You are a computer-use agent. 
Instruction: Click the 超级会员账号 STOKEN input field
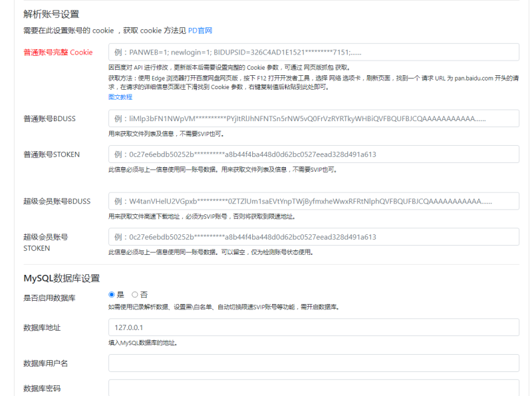tap(313, 237)
